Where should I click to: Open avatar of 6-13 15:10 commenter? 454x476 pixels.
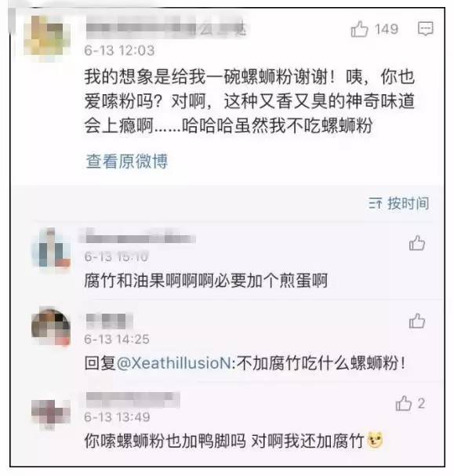[51, 248]
